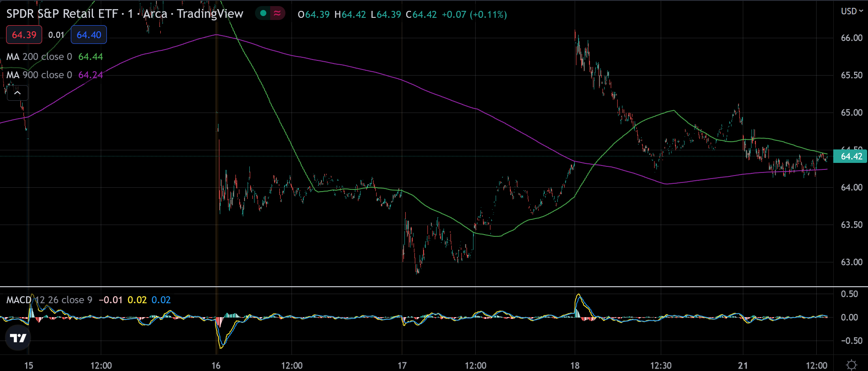This screenshot has height=371, width=868.
Task: Click the 65.00 price axis label
Action: (851, 113)
